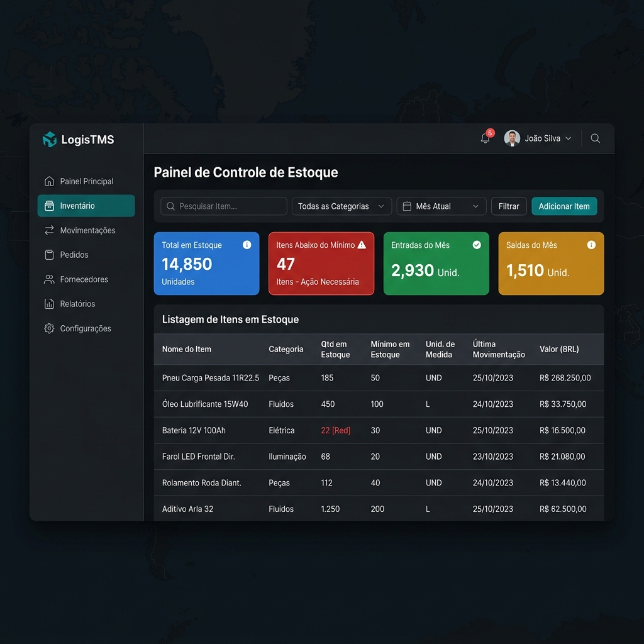Click magnifier icon inside Pesquisar Item field

pos(171,206)
